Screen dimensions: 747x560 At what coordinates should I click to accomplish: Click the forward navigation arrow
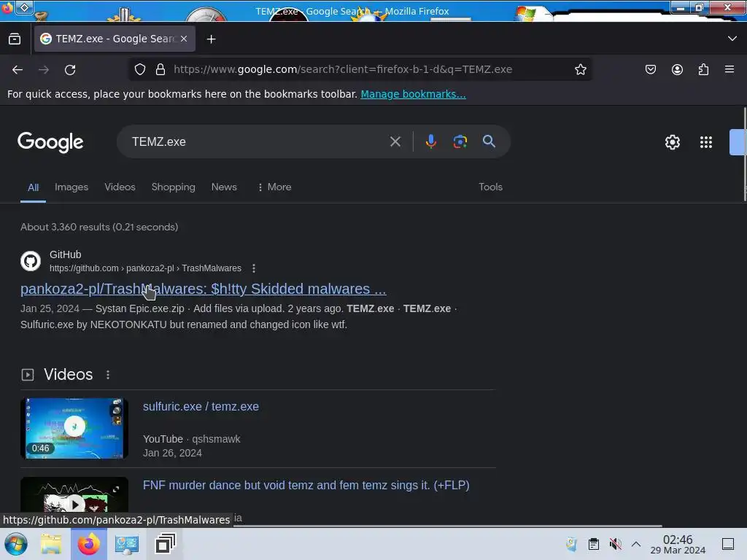pyautogui.click(x=44, y=69)
